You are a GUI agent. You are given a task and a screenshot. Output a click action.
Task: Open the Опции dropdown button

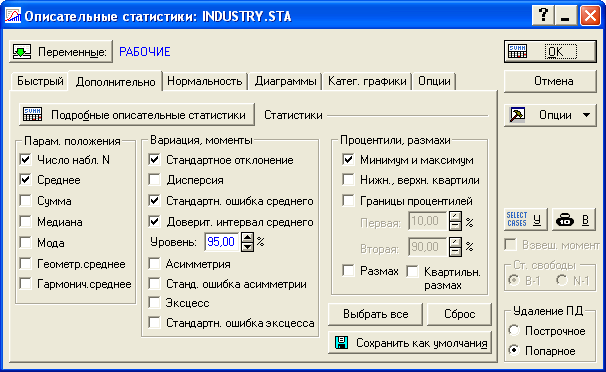coord(550,115)
